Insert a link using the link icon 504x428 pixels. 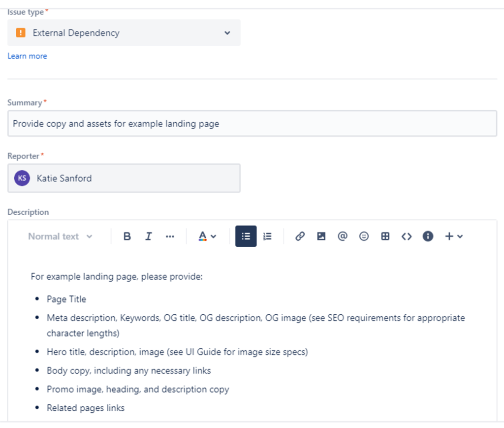click(x=300, y=236)
